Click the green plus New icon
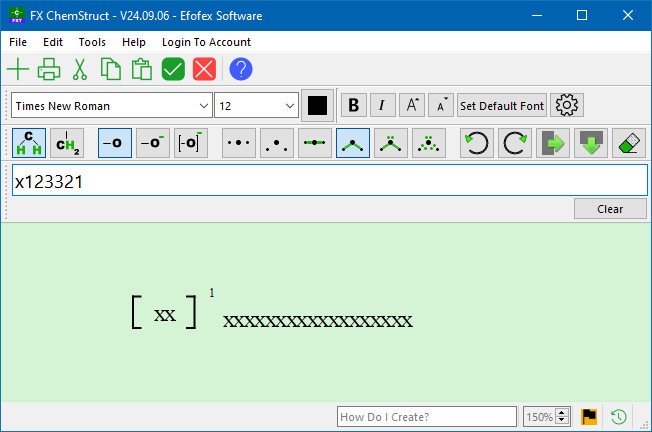The width and height of the screenshot is (652, 432). 18,69
